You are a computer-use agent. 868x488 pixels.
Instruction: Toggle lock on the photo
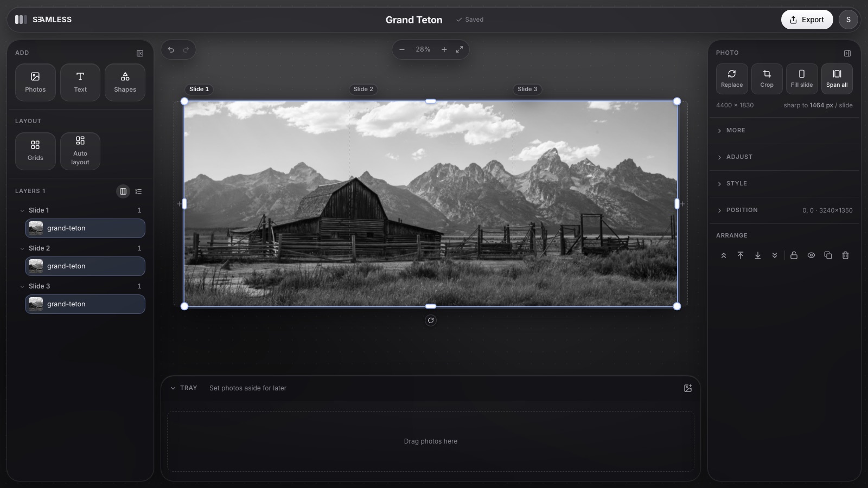pyautogui.click(x=794, y=255)
